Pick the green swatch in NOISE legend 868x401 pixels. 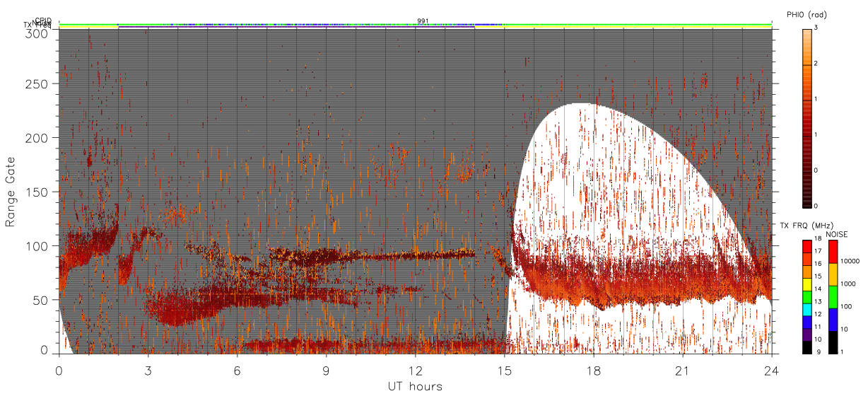click(833, 297)
